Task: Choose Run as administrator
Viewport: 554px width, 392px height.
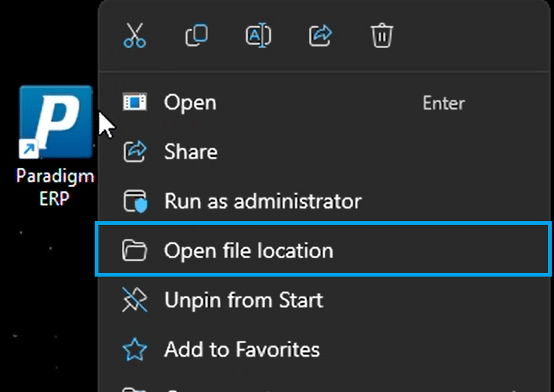Action: 324,201
